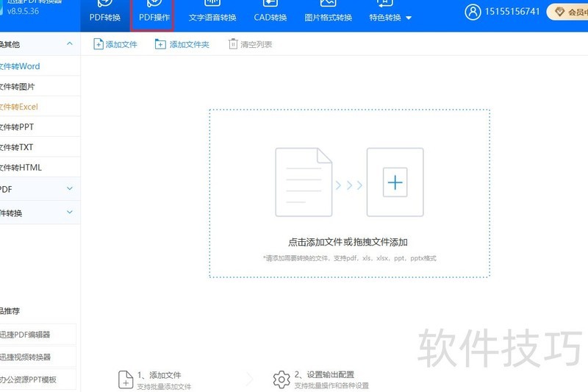Screen dimensions: 588x392
Task: Open the 会员 membership button
Action: [x=567, y=12]
